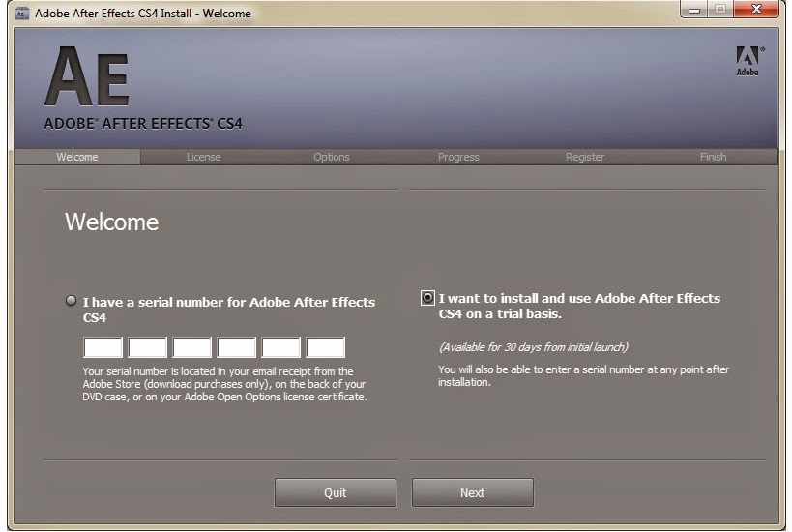Image resolution: width=792 pixels, height=532 pixels.
Task: Focus the second serial number field
Action: pyautogui.click(x=148, y=347)
